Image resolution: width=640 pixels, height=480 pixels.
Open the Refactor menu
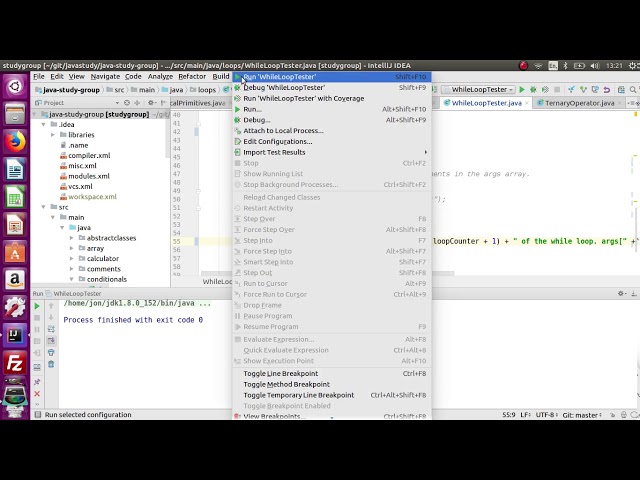click(x=192, y=76)
